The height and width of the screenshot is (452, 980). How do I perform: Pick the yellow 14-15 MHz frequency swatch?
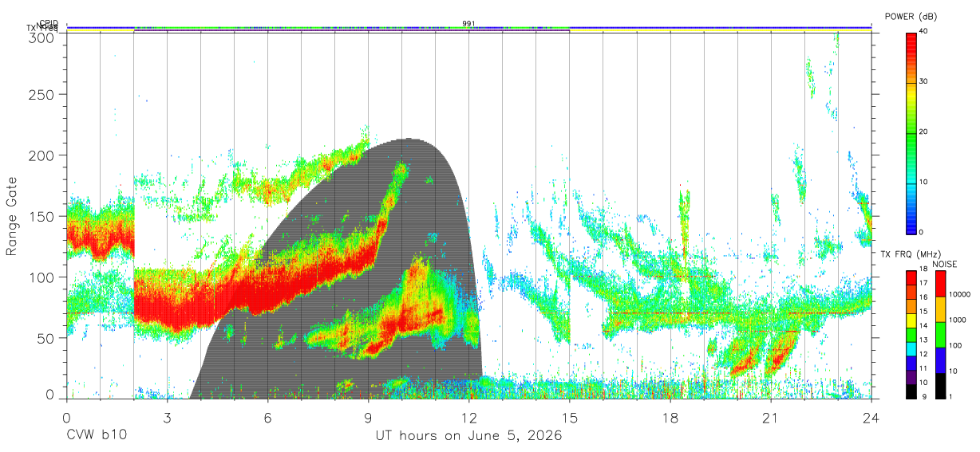coord(911,320)
